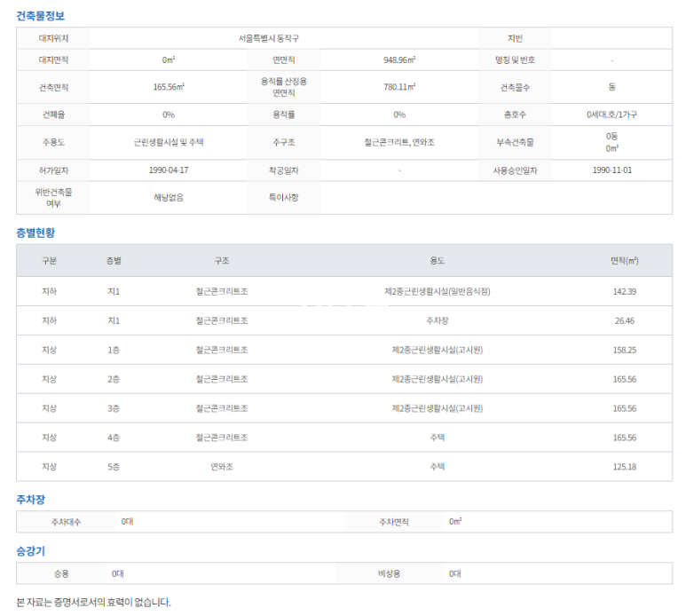
Task: Select the 근린생활시설 및 주택 main use cell
Action: point(169,142)
